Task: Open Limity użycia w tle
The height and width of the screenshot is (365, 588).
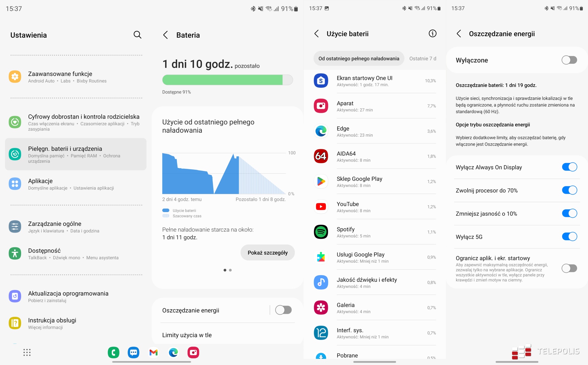Action: click(x=187, y=335)
